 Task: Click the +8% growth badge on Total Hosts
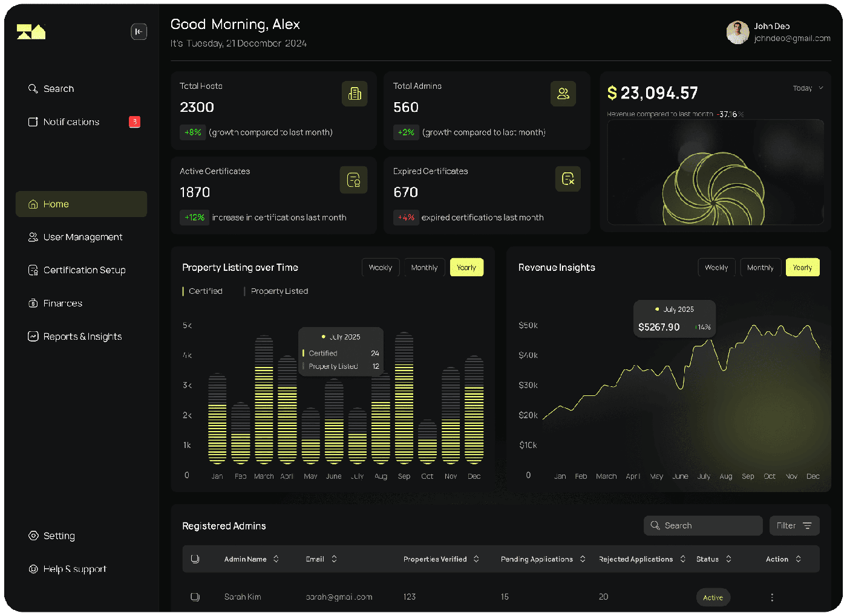(193, 132)
